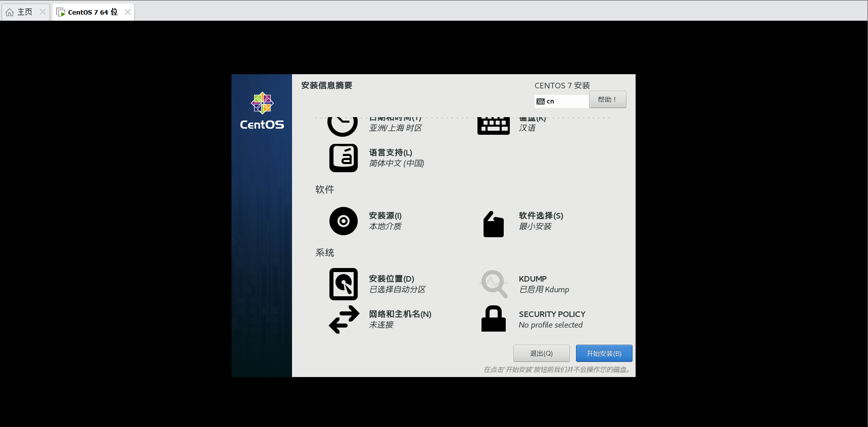Switch to the 主页 tab
Screen dimensions: 868x427
pyautogui.click(x=25, y=12)
